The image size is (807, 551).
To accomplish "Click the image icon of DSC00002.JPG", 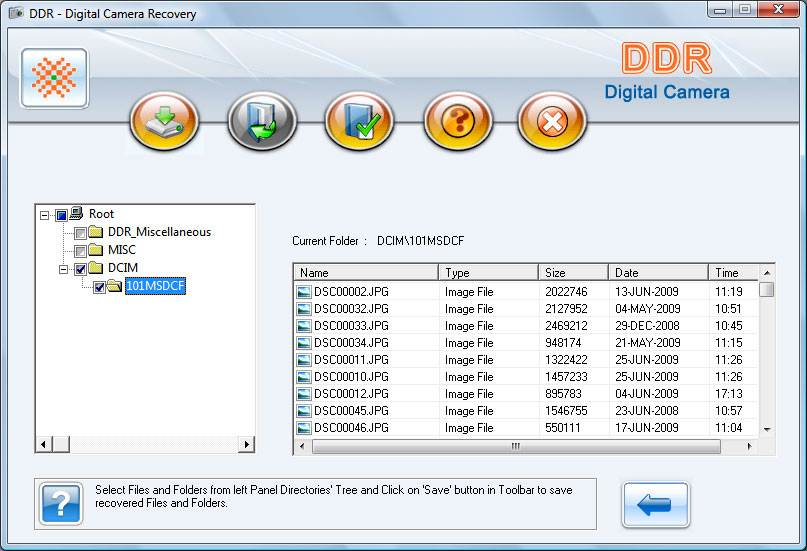I will (304, 292).
